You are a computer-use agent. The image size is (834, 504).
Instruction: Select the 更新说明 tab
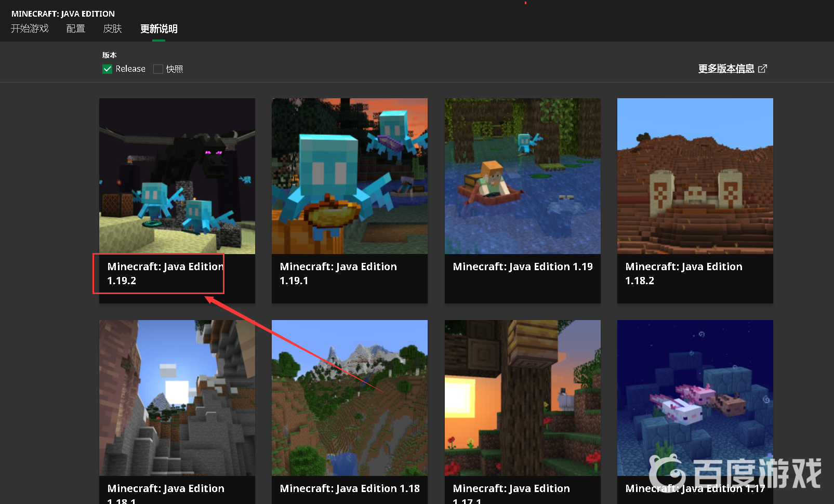(159, 29)
